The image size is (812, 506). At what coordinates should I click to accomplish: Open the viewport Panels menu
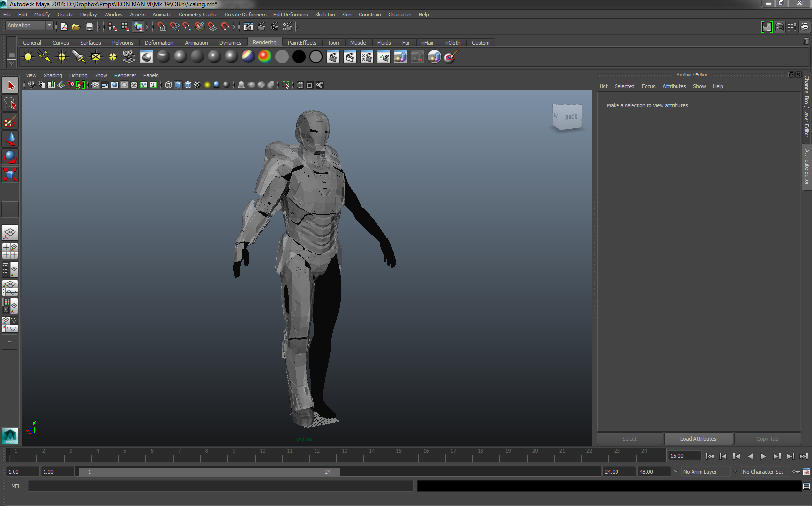pos(150,75)
